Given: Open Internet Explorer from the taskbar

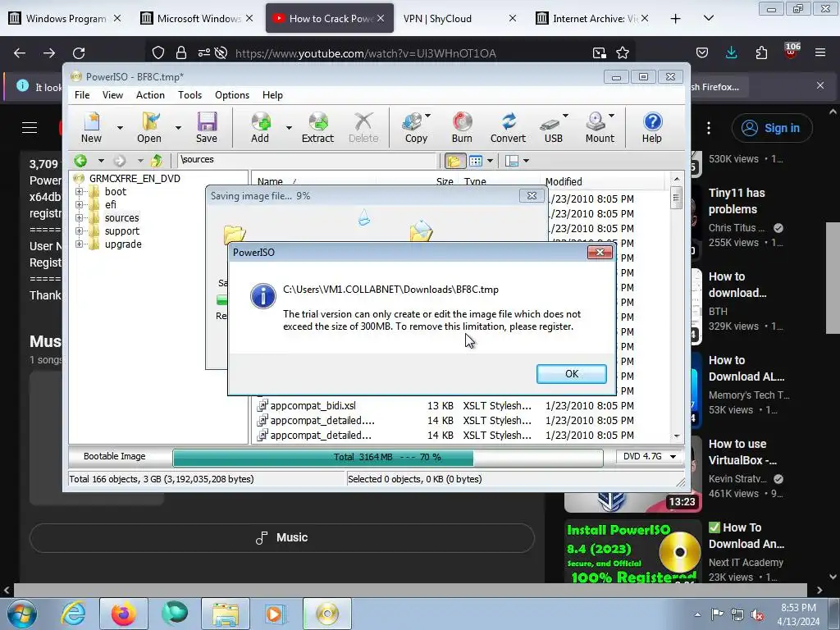Looking at the screenshot, I should click(73, 614).
